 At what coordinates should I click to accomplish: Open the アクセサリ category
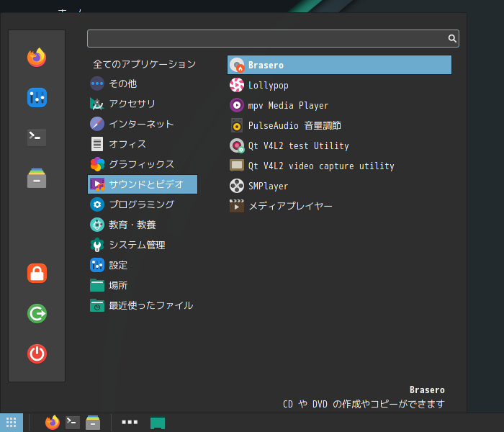point(143,104)
